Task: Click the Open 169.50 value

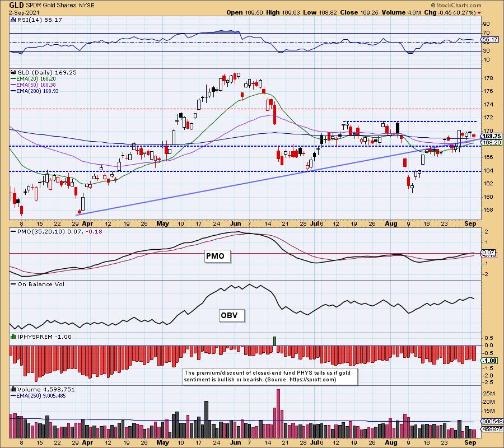Action: pyautogui.click(x=245, y=12)
